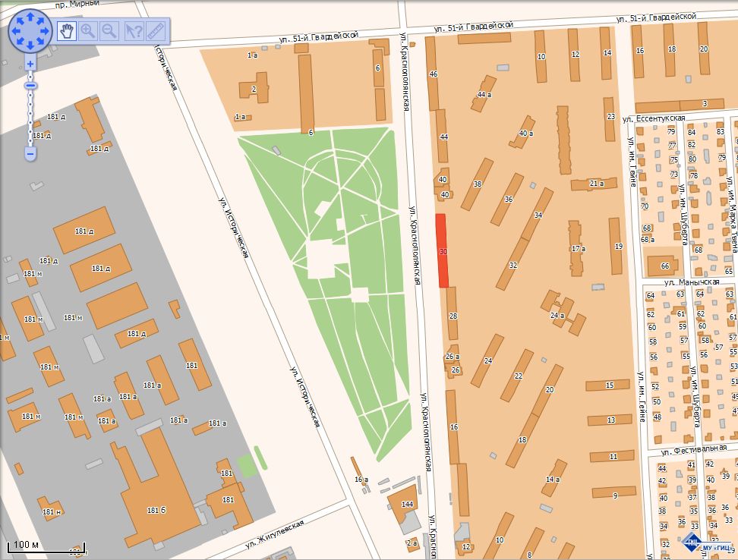
Task: Pan map north with up arrow
Action: coord(30,17)
